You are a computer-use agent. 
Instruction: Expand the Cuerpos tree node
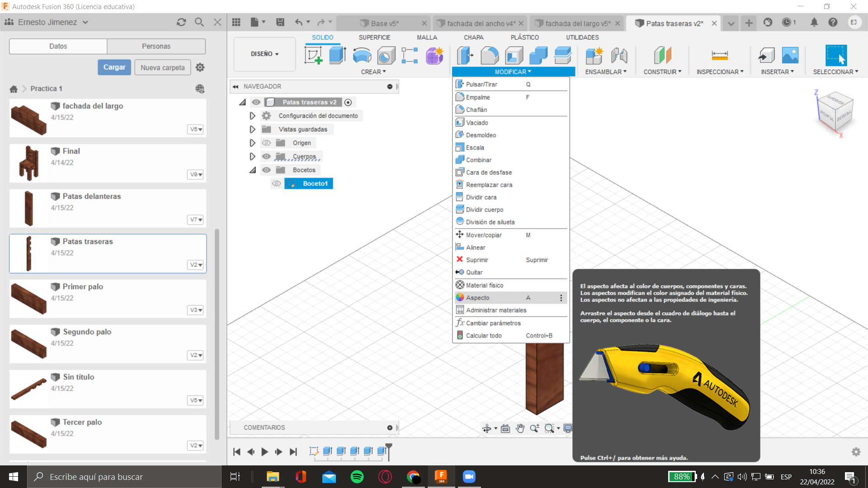[252, 156]
